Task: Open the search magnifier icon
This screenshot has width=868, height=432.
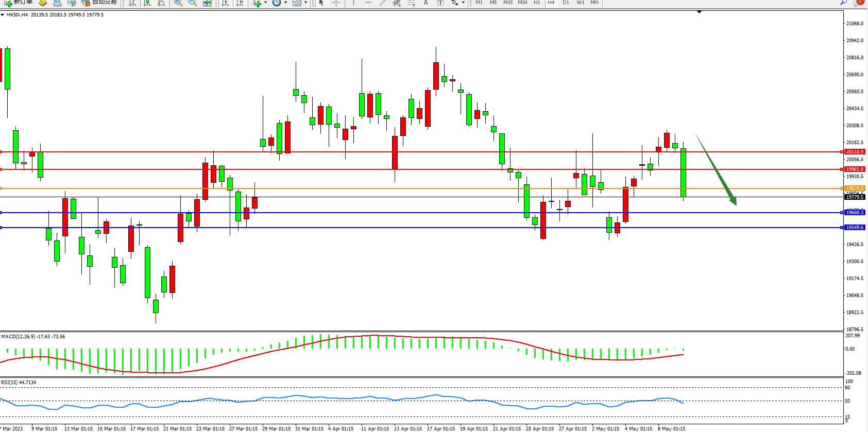Action: pyautogui.click(x=843, y=3)
